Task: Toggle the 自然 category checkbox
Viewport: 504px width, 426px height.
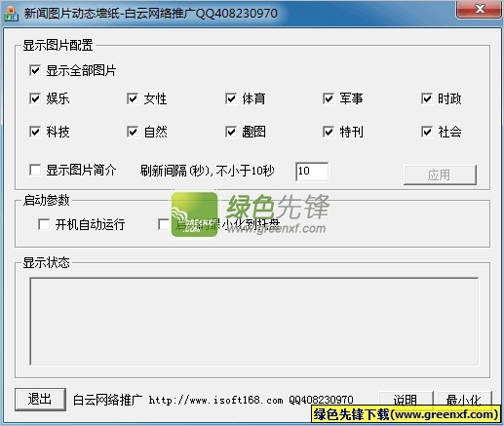Action: 133,132
